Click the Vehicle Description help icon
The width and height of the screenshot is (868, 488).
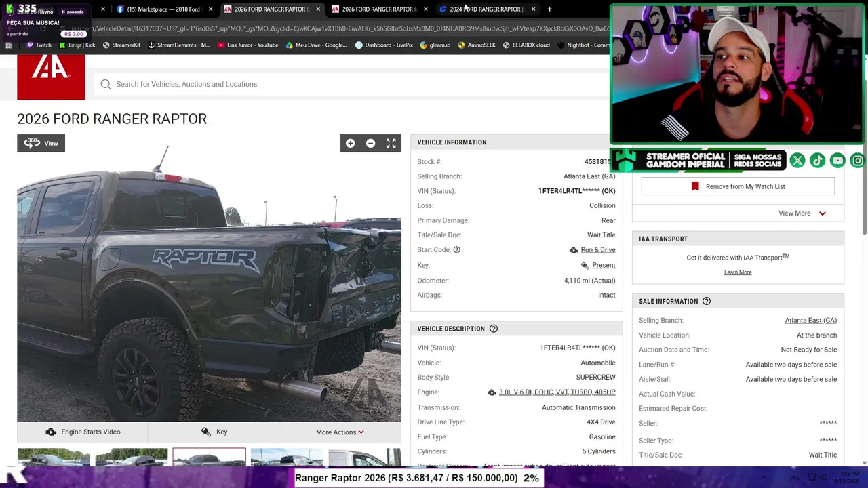point(494,329)
